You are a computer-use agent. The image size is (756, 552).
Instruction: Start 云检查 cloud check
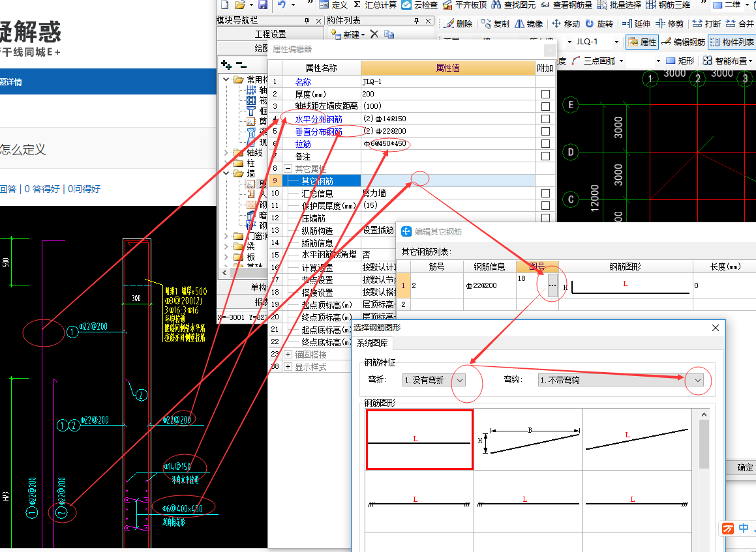tap(419, 5)
